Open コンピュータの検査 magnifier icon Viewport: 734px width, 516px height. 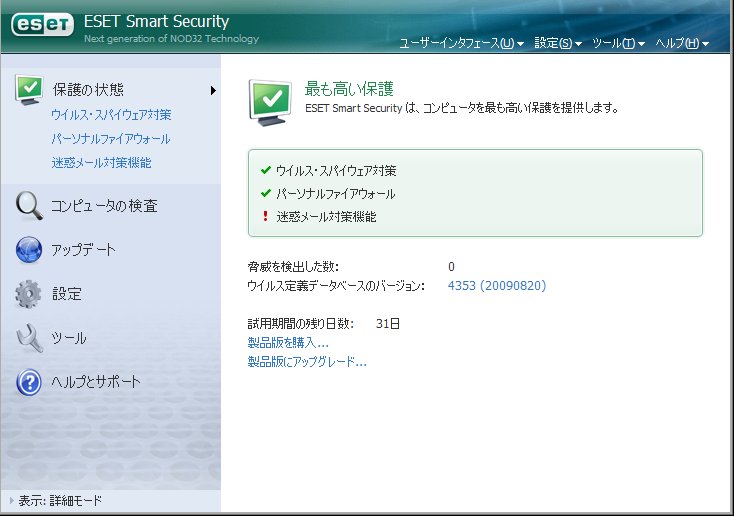pyautogui.click(x=29, y=205)
